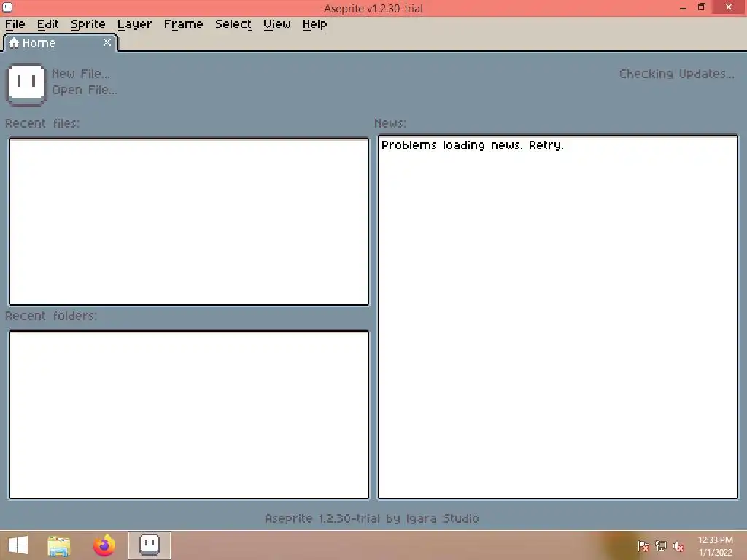The image size is (747, 560).
Task: Open the Frame menu
Action: pyautogui.click(x=183, y=24)
